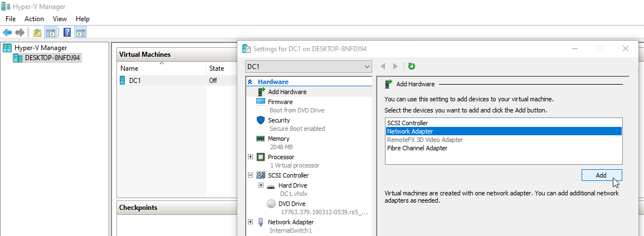Click the Network Adapter plug icon in tree
The image size is (644, 236).
click(261, 222)
